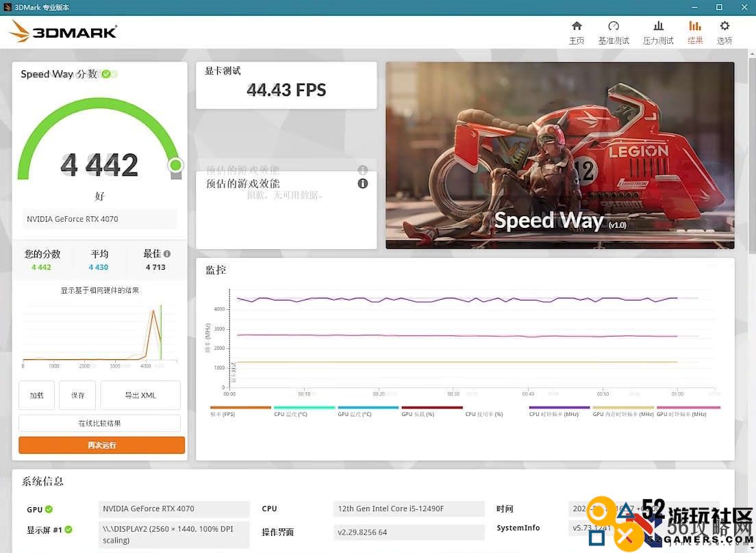756x553 pixels.
Task: Click the green check next to GPU label
Action: tap(49, 509)
